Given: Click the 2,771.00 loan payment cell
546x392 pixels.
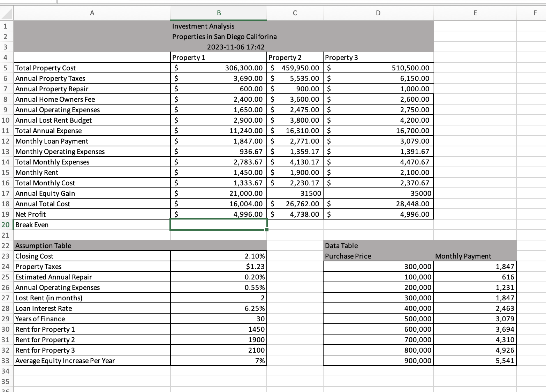Looking at the screenshot, I should [295, 141].
